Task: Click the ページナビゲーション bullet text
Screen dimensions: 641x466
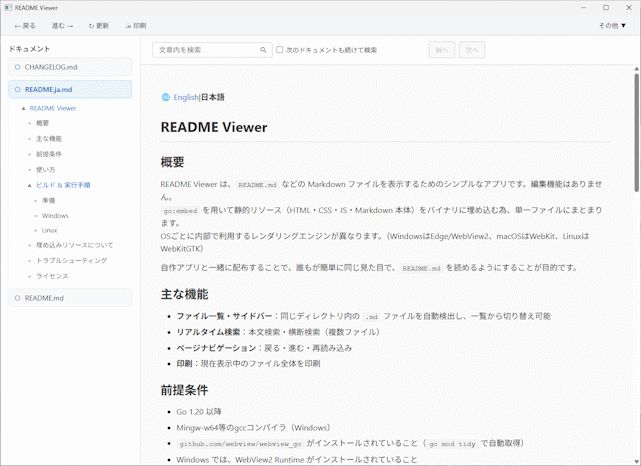Action: [216, 348]
